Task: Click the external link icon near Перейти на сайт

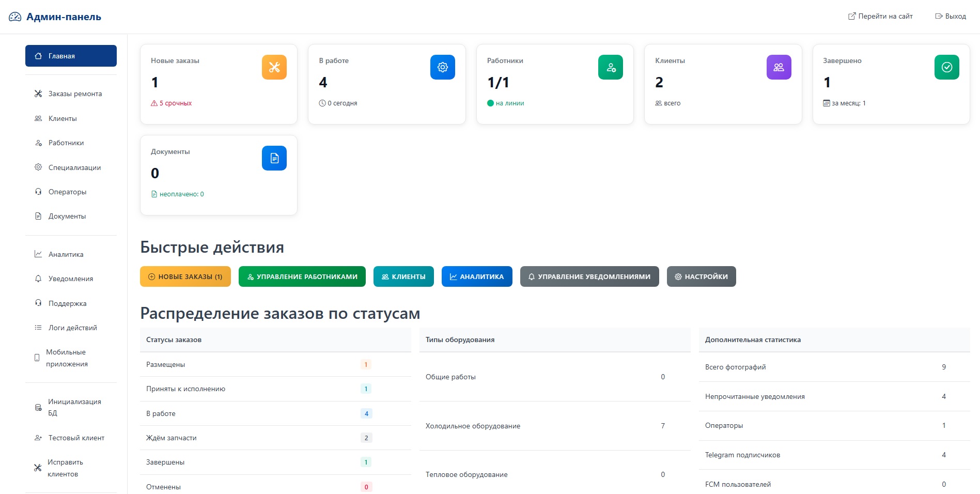Action: (852, 16)
